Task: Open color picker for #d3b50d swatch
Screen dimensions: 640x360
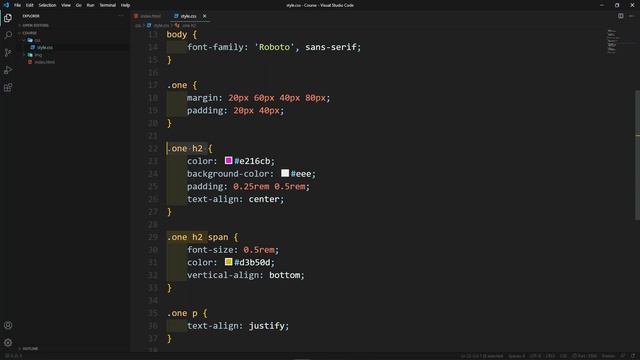Action: click(x=229, y=262)
